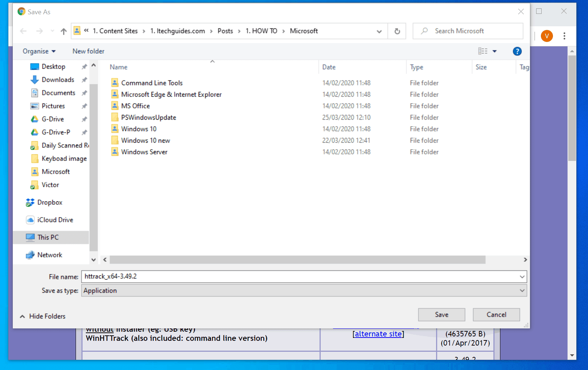The height and width of the screenshot is (370, 588).
Task: Click the Save button
Action: [442, 315]
